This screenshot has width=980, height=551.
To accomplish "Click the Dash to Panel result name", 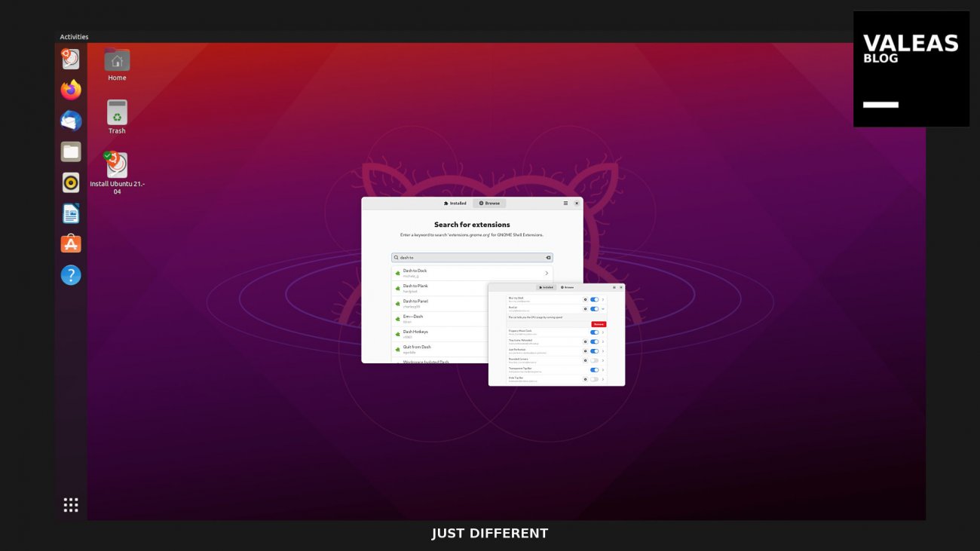I will tap(415, 301).
